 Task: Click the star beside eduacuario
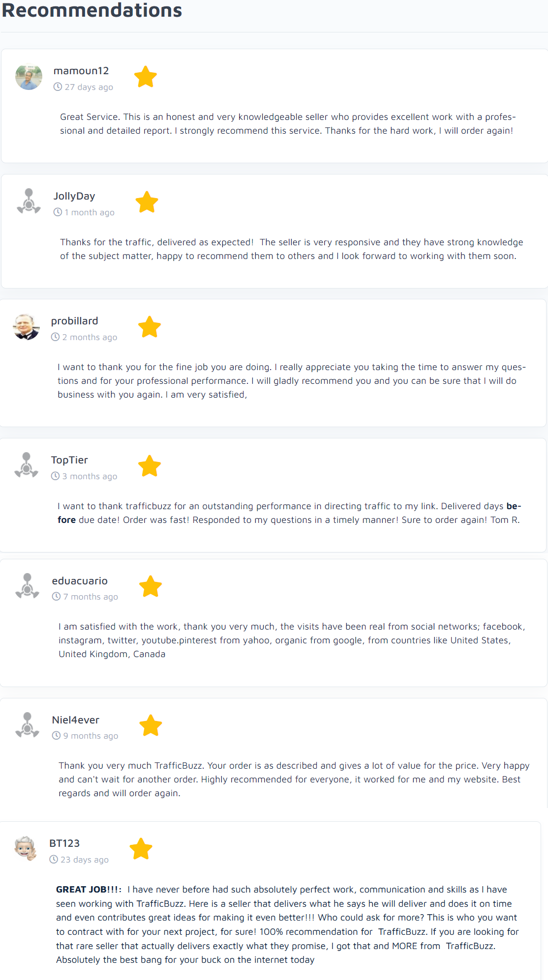tap(151, 586)
